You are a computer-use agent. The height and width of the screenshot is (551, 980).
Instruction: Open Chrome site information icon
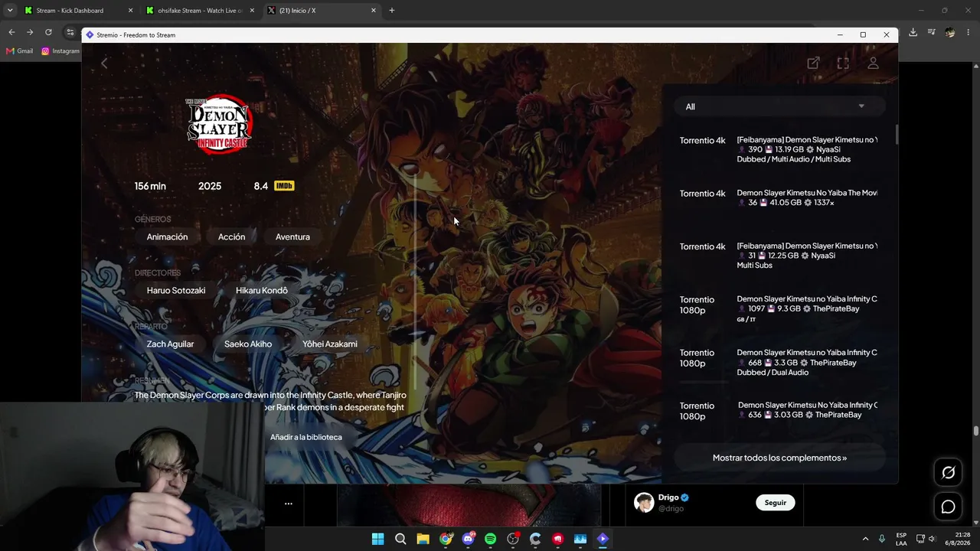click(70, 32)
